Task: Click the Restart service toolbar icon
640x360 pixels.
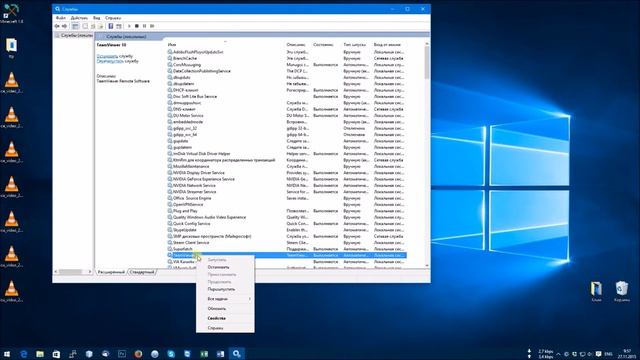Action: click(152, 26)
